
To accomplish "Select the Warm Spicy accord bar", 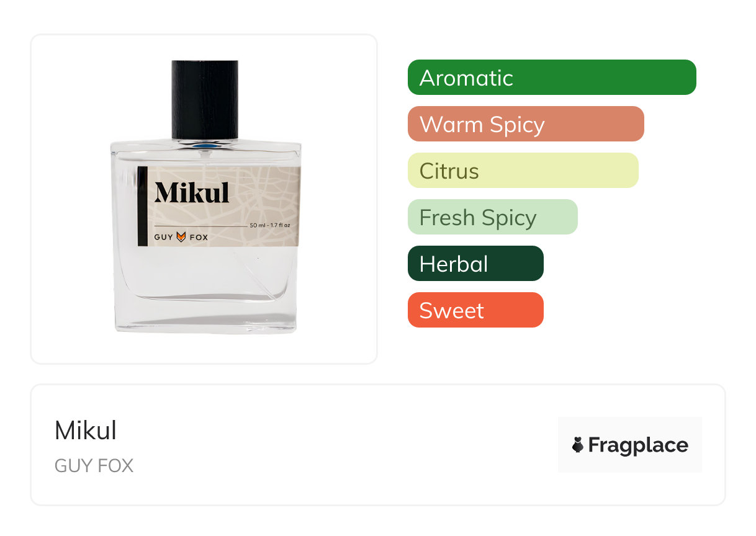I will tap(526, 124).
